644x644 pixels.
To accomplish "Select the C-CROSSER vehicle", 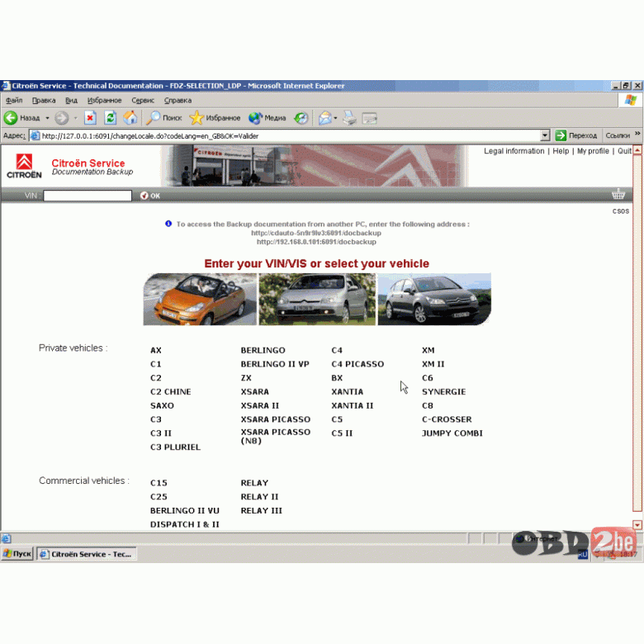I will coord(447,419).
